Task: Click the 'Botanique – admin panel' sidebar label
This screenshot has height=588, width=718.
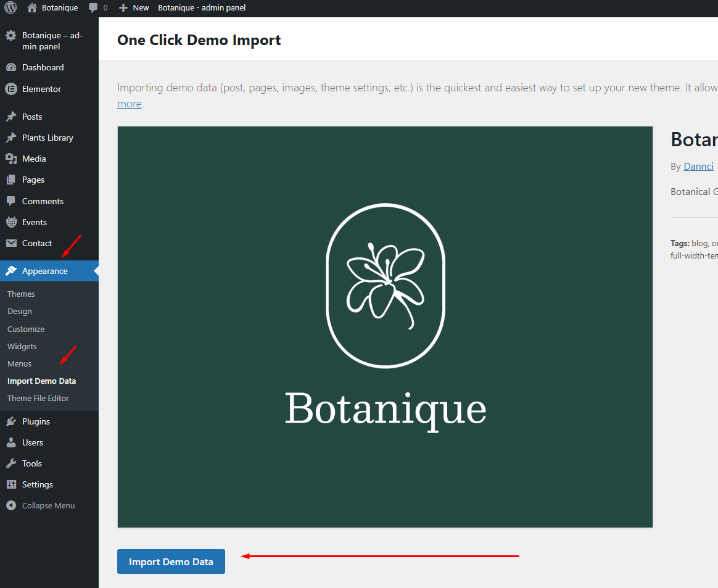Action: click(x=52, y=41)
